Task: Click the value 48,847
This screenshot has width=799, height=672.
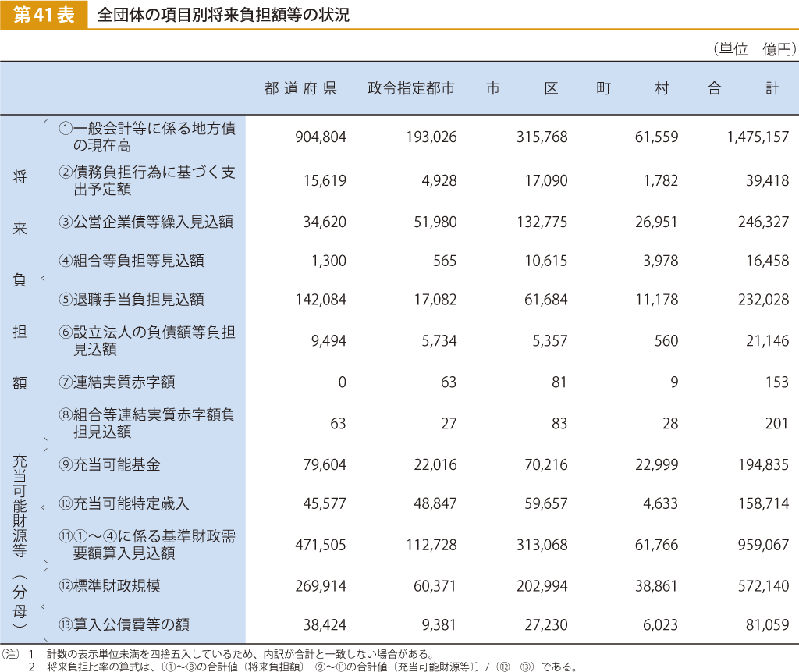Action: click(x=435, y=503)
